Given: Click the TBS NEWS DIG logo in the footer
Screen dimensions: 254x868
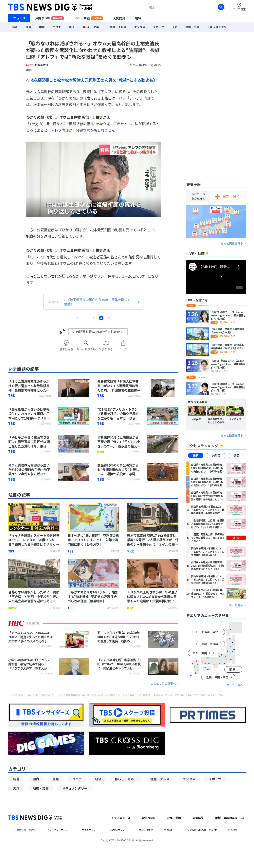Looking at the screenshot, I should click(x=35, y=818).
